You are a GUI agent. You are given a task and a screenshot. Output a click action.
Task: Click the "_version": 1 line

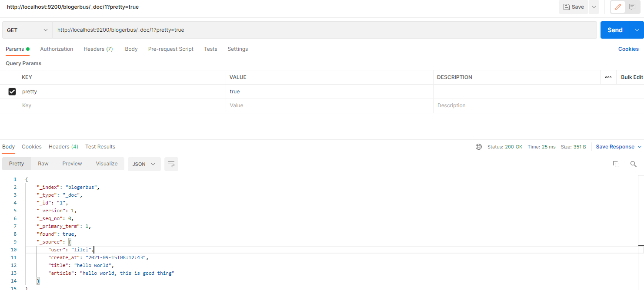point(57,211)
